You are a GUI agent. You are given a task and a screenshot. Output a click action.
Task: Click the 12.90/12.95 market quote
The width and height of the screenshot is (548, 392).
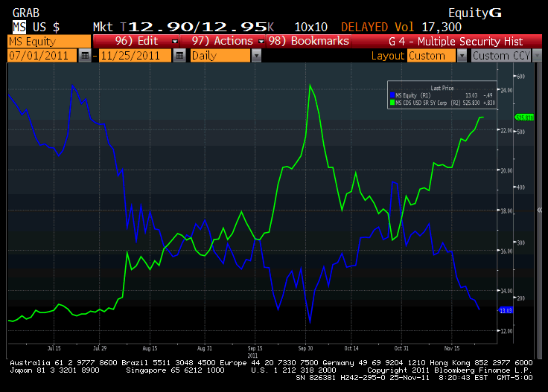point(197,27)
